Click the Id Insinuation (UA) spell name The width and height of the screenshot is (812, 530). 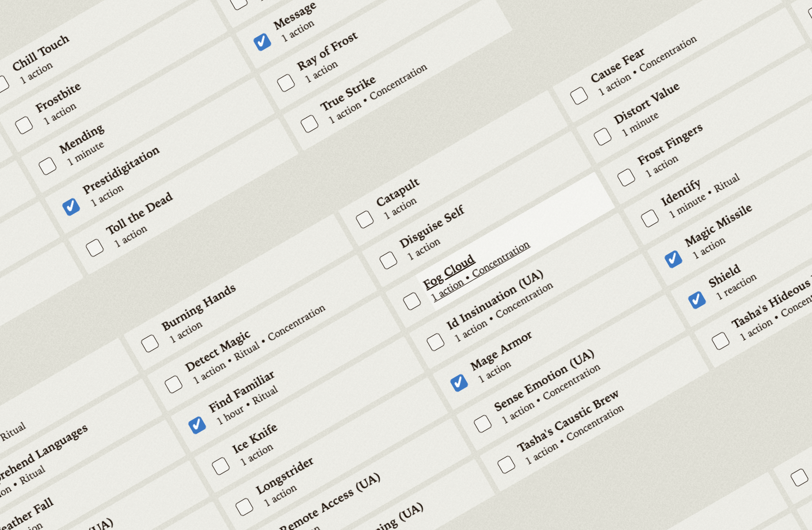494,300
